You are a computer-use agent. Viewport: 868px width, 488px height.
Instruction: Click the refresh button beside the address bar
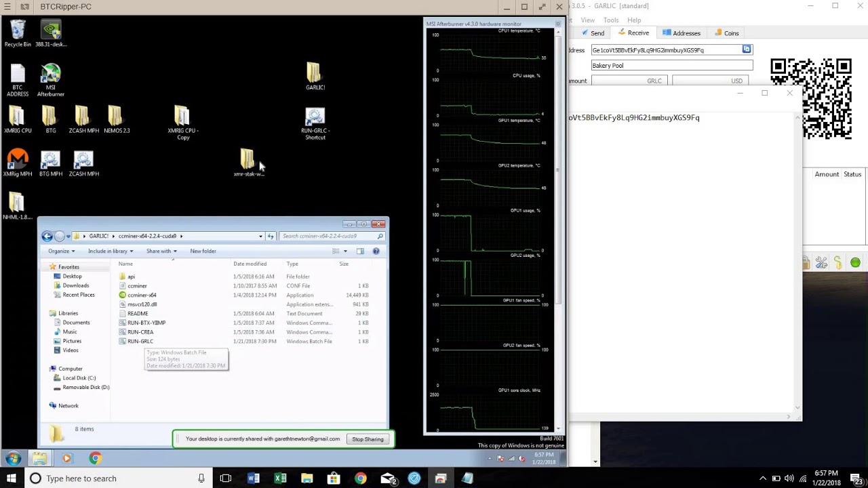click(271, 236)
